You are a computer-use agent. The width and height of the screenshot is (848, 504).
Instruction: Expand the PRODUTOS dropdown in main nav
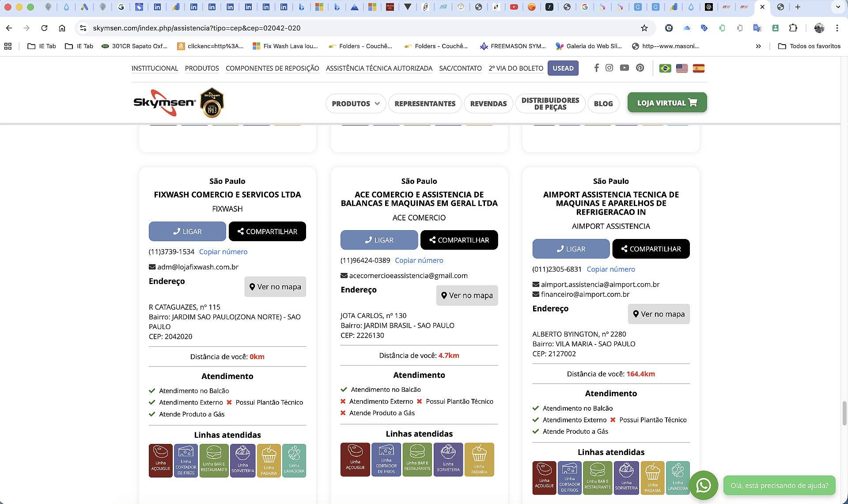coord(356,103)
